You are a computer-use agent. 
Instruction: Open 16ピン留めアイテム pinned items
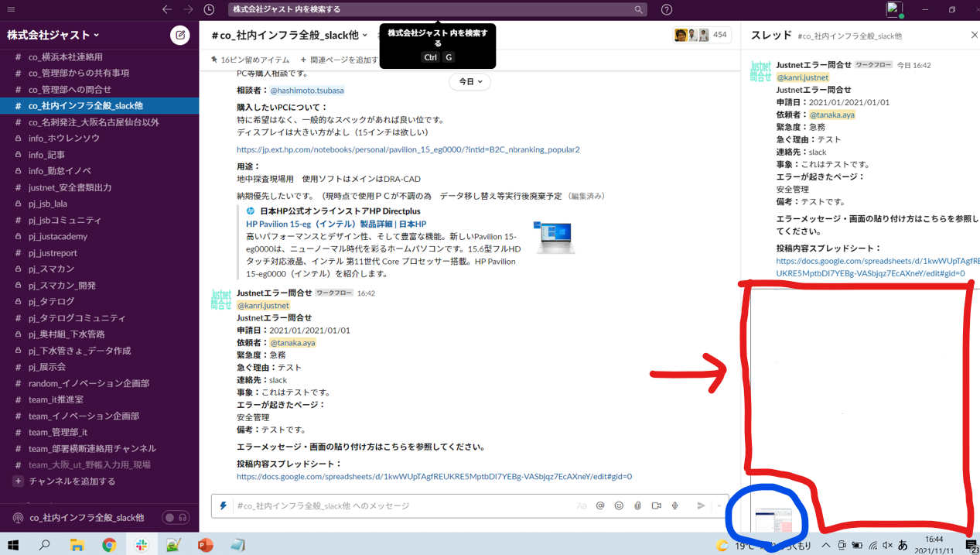[x=250, y=60]
